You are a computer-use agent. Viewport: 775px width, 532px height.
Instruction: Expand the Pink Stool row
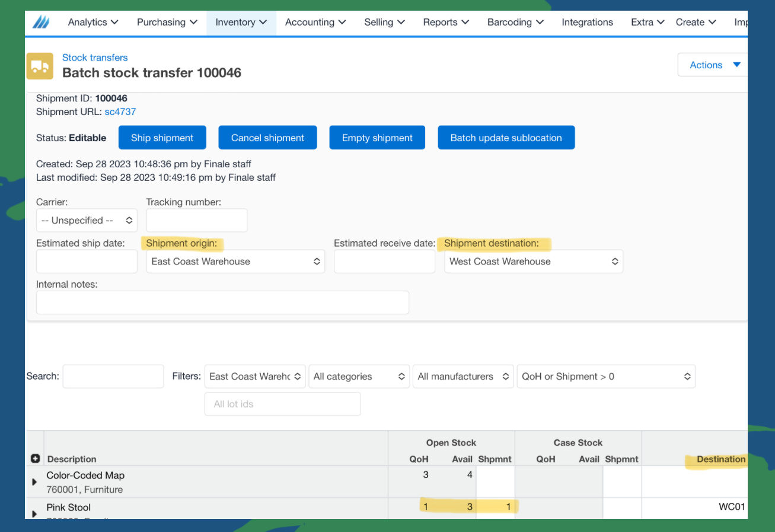tap(34, 514)
